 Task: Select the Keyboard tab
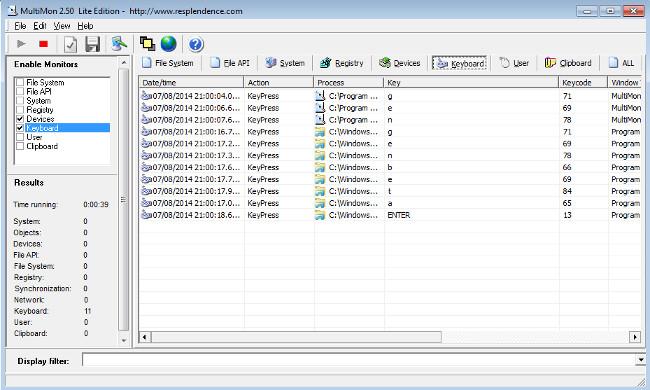click(x=459, y=63)
